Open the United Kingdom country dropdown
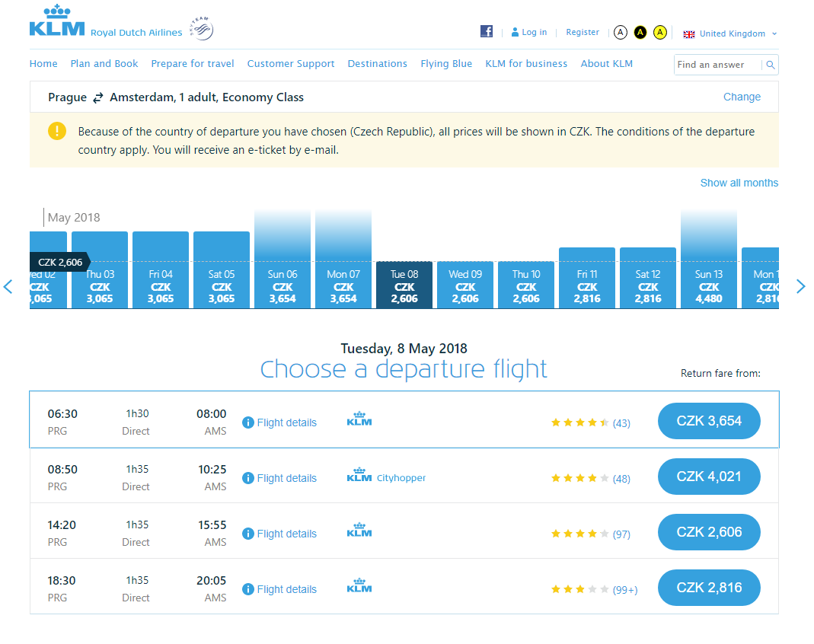The width and height of the screenshot is (814, 644). 730,33
